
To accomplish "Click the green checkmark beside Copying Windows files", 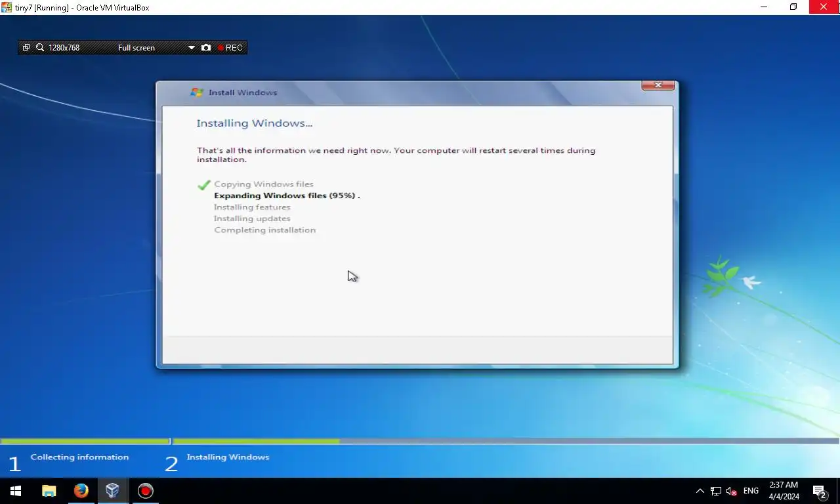I will tap(204, 185).
